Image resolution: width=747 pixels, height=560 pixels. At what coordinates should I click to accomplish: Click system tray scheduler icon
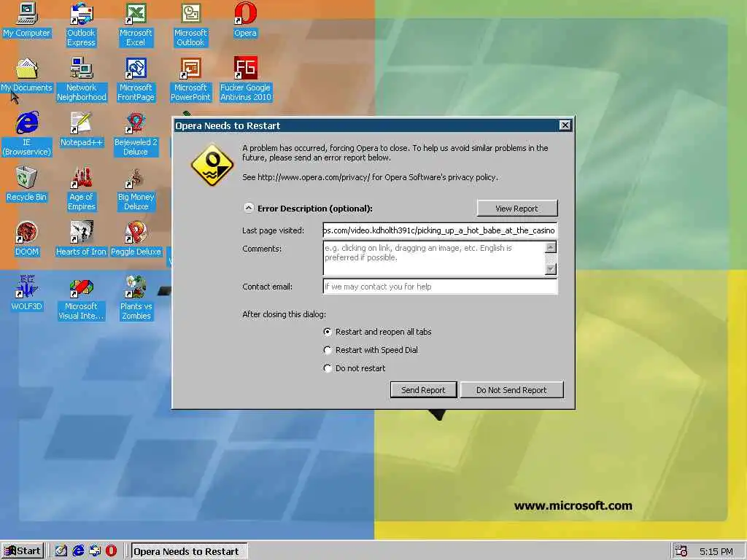click(681, 551)
